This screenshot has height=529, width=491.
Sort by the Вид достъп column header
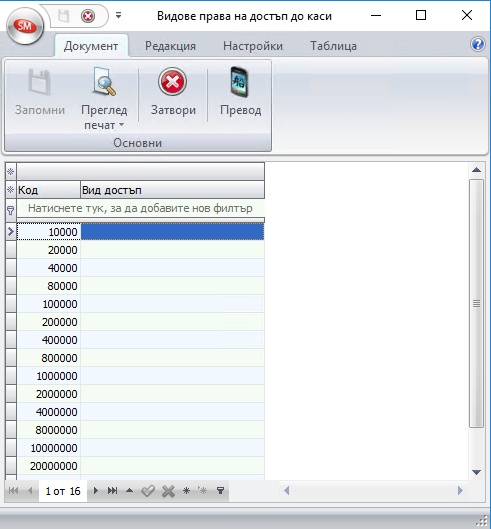[172, 190]
